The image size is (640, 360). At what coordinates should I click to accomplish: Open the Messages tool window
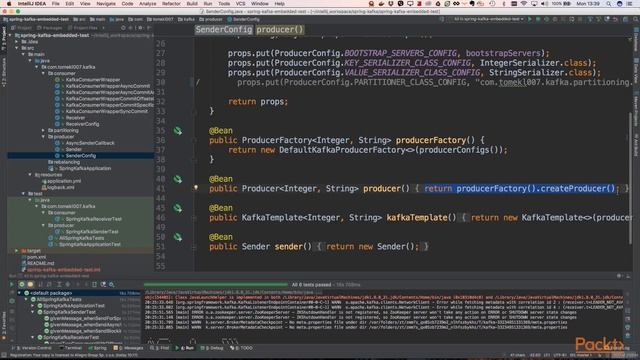point(129,348)
